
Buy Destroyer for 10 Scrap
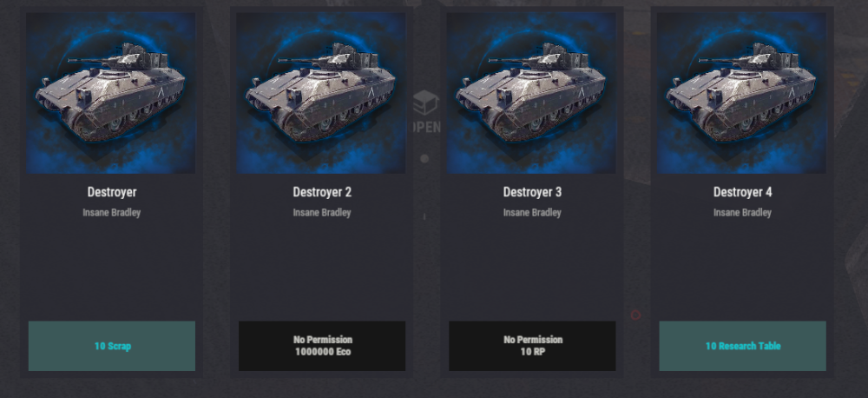[112, 346]
